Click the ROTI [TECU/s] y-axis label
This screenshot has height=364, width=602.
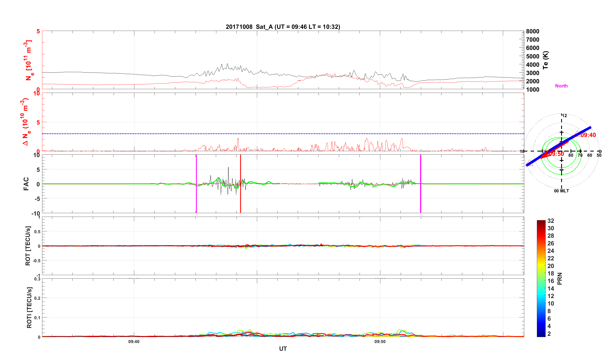29,308
